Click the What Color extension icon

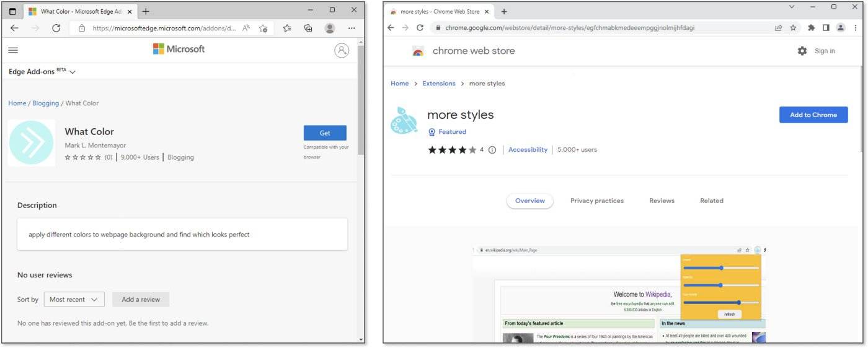(32, 142)
